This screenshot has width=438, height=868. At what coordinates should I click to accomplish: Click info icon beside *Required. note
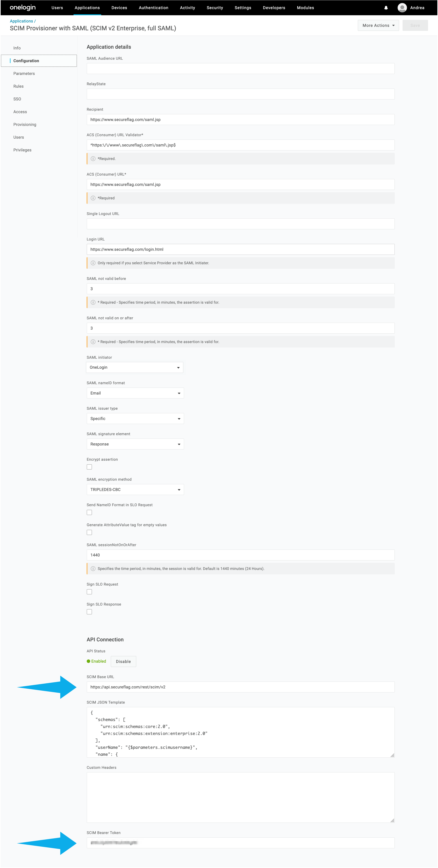(x=93, y=159)
